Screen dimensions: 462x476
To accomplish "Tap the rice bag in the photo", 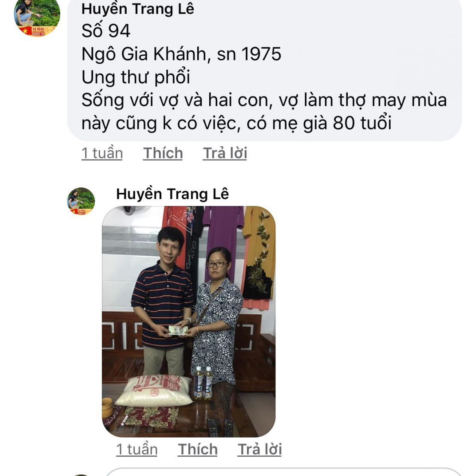I will [154, 391].
